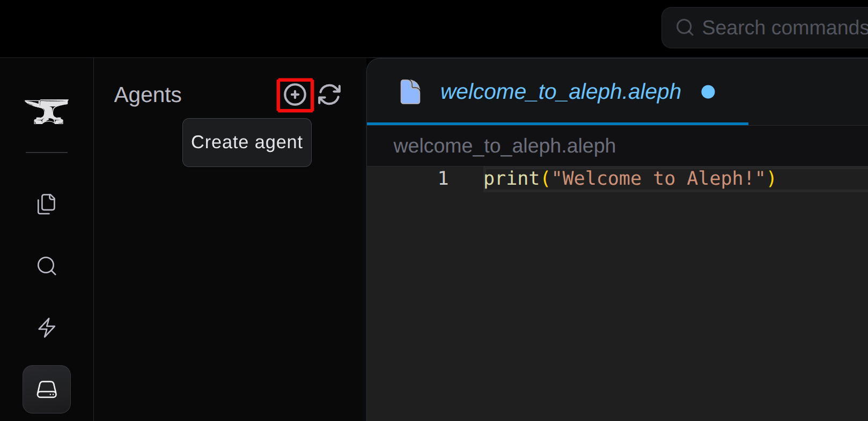Click the Create agent tooltip button
The height and width of the screenshot is (421, 868).
tap(247, 142)
